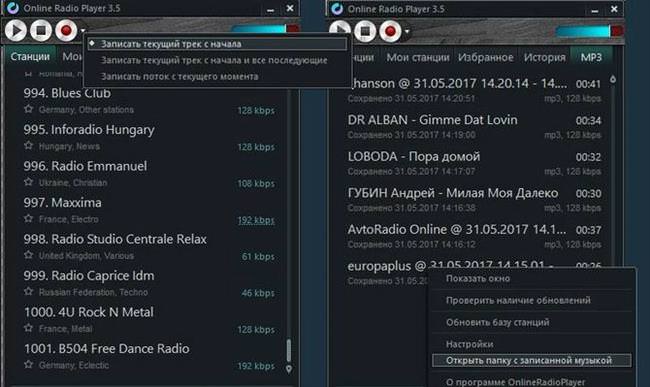Click 'Ukraine, Christian' under Radio Emmanuel

[x=73, y=183]
